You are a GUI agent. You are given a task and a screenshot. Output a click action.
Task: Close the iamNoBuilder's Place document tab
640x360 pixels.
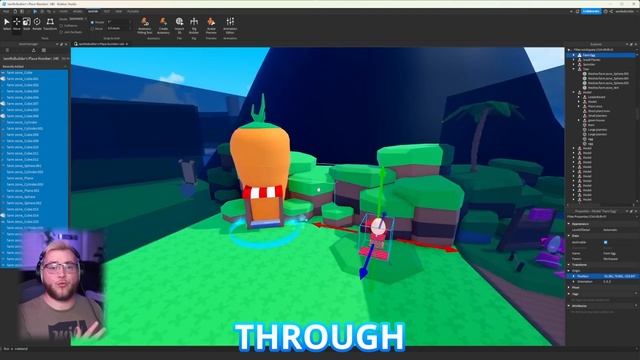tap(127, 44)
